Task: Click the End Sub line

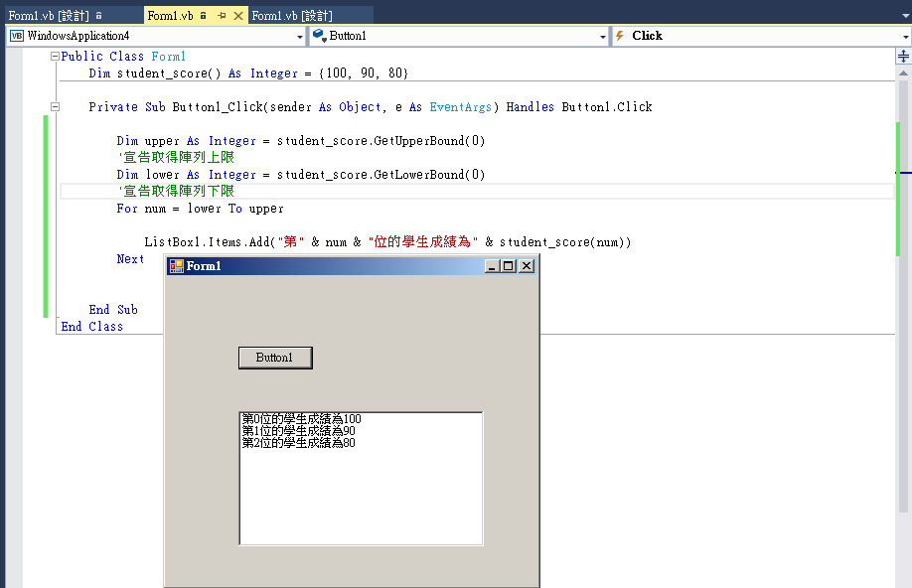Action: [x=113, y=310]
